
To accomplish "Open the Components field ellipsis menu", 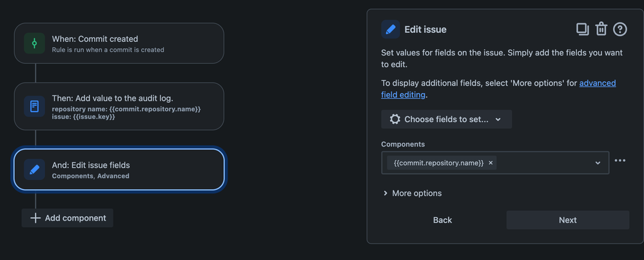I will [x=620, y=160].
